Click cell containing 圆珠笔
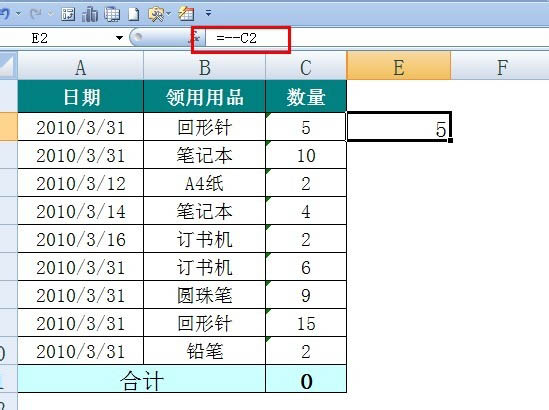Viewport: 549px width, 410px height. (x=204, y=295)
